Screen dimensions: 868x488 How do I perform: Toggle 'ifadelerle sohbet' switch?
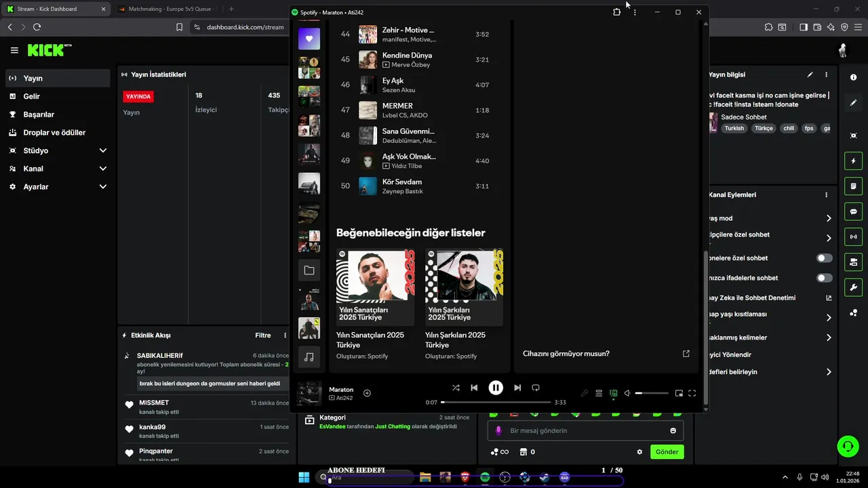click(x=825, y=278)
